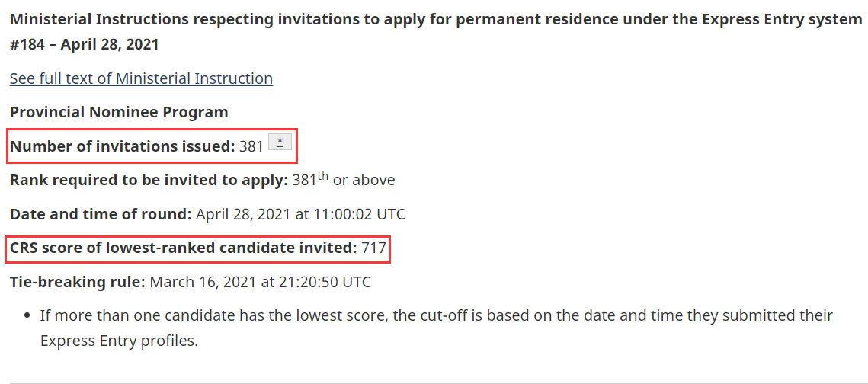Click the superscript 'th' after rank 381
This screenshot has width=868, height=384.
(x=323, y=176)
